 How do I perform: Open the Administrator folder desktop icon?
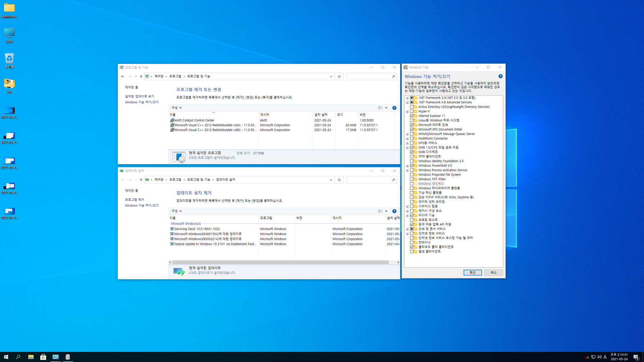(9, 10)
